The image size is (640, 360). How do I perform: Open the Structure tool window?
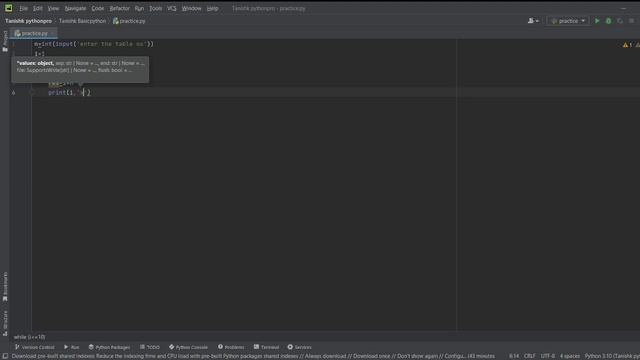click(x=5, y=323)
